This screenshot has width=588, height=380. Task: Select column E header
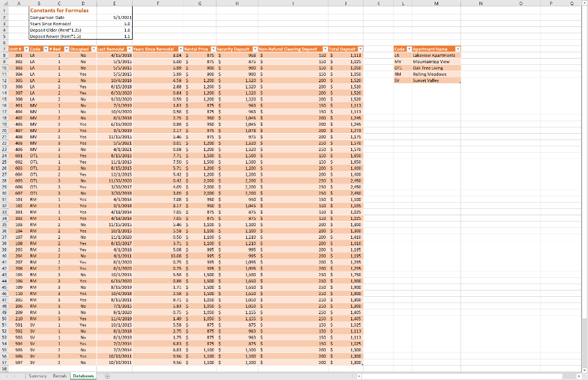pyautogui.click(x=114, y=3)
